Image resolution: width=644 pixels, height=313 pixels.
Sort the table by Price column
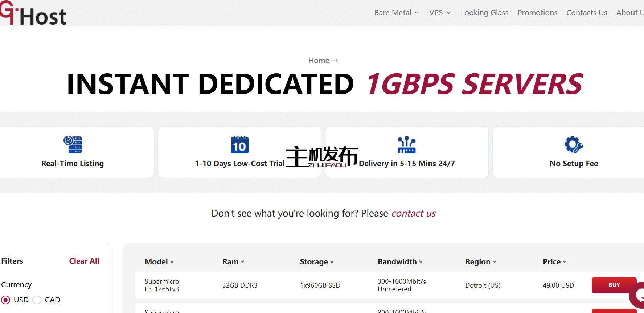(554, 262)
